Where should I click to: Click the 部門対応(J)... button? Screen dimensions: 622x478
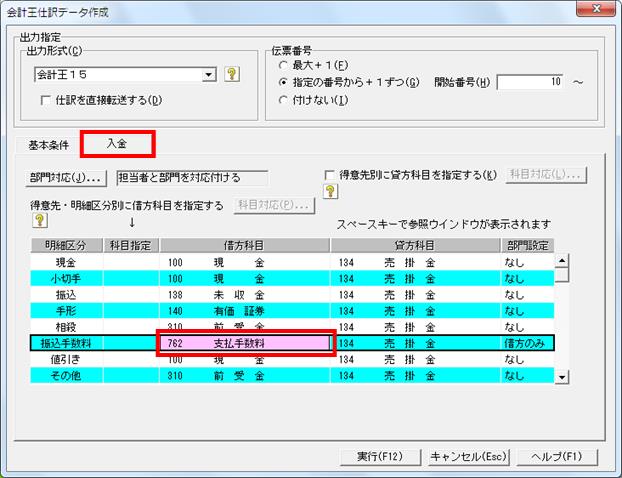66,178
